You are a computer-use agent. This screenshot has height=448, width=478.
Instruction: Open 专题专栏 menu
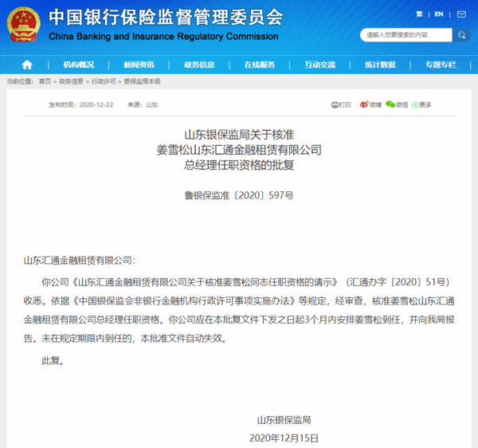pyautogui.click(x=441, y=65)
